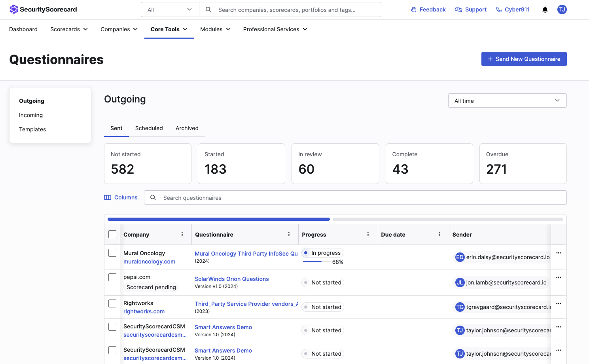Click the search magnifier in top bar
This screenshot has width=589, height=364.
click(208, 9)
